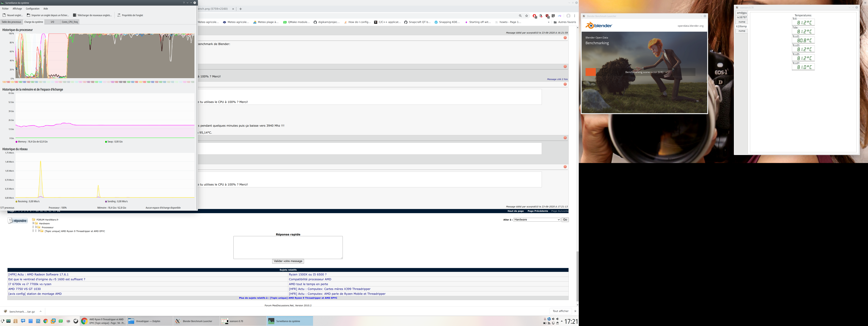This screenshot has width=868, height=326.
Task: Open the Fichier menu in Surveillance du système
Action: [x=5, y=9]
